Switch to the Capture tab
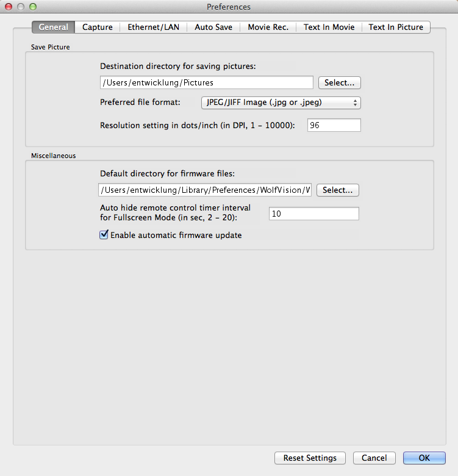This screenshot has width=458, height=476. coord(98,27)
